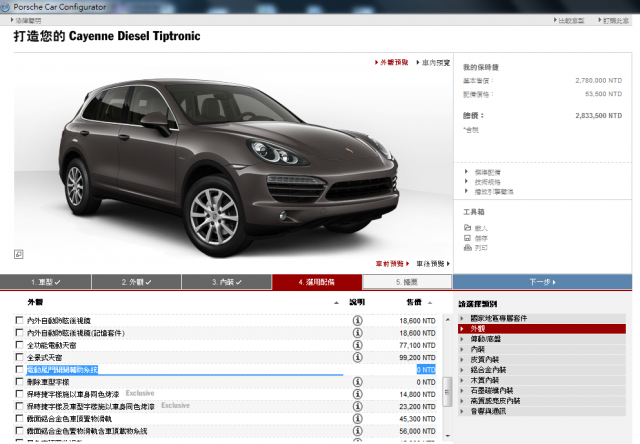Click the sort arrow beside the 外觀 column header
This screenshot has height=444, width=640.
[x=336, y=303]
